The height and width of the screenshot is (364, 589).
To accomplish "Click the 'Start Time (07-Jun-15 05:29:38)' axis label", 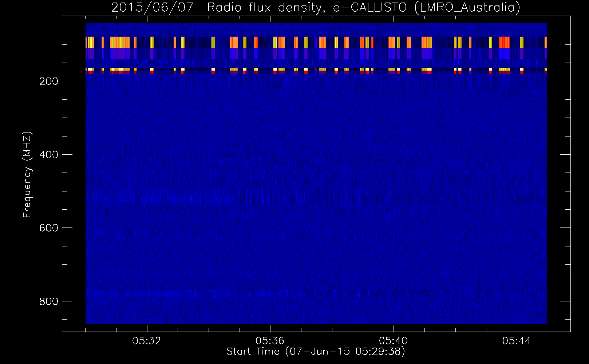I will pos(316,352).
